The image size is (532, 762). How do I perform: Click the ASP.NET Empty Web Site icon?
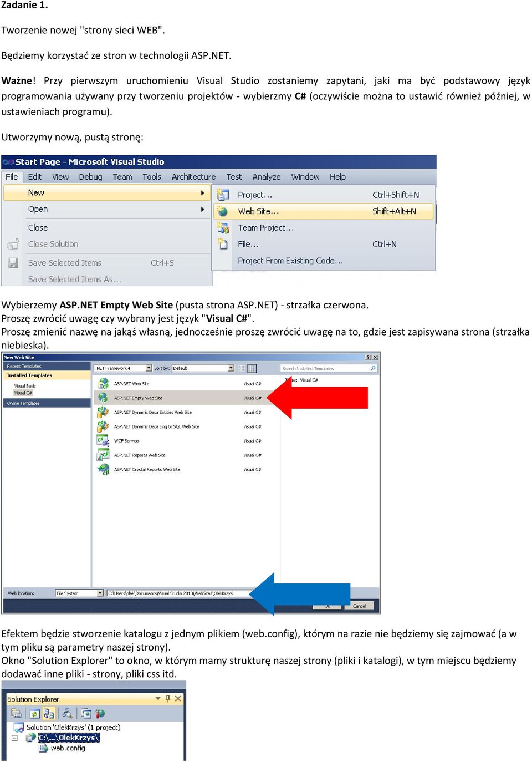click(x=103, y=398)
